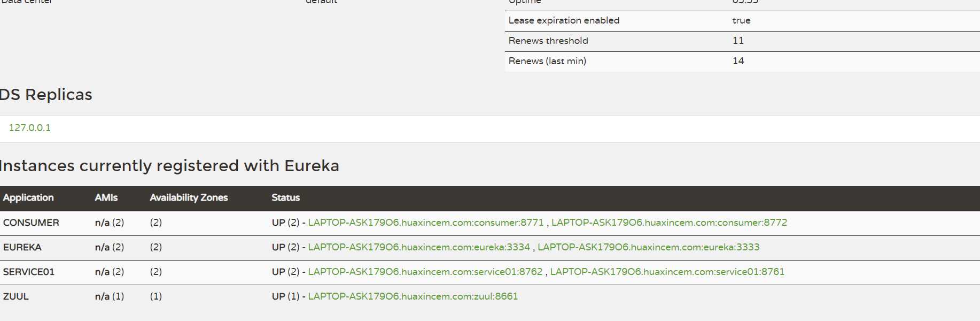980x321 pixels.
Task: Select the SERVICE01 application name
Action: (x=29, y=272)
